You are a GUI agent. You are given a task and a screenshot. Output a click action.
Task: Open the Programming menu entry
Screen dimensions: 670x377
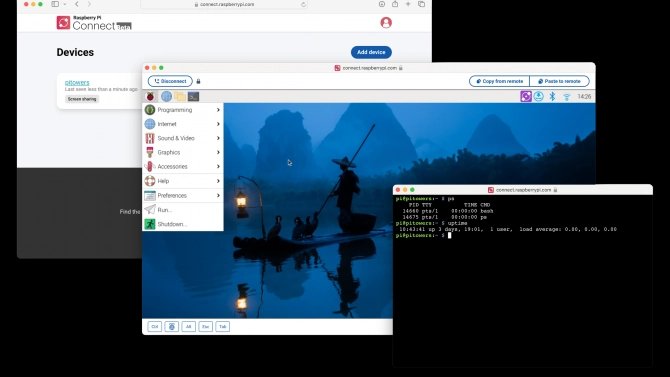pos(182,110)
